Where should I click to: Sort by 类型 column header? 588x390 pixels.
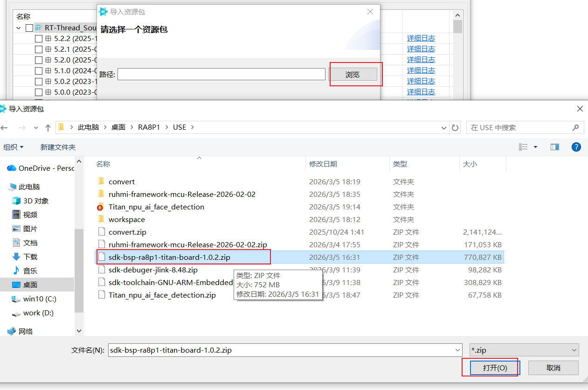pyautogui.click(x=400, y=164)
